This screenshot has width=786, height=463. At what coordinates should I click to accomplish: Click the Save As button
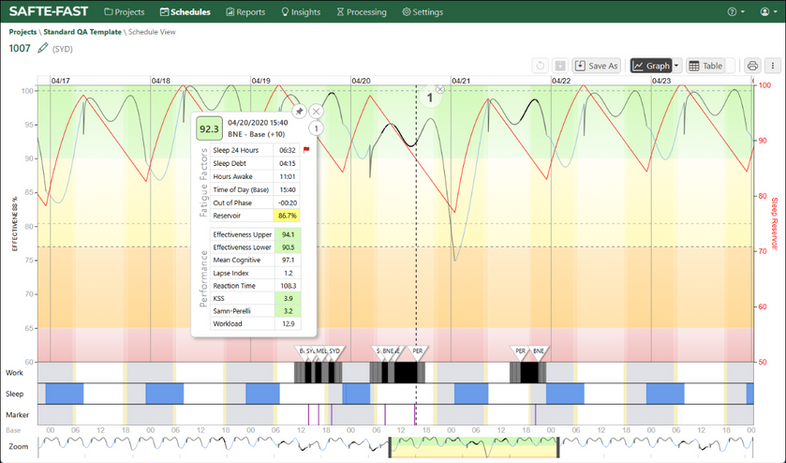pos(596,66)
